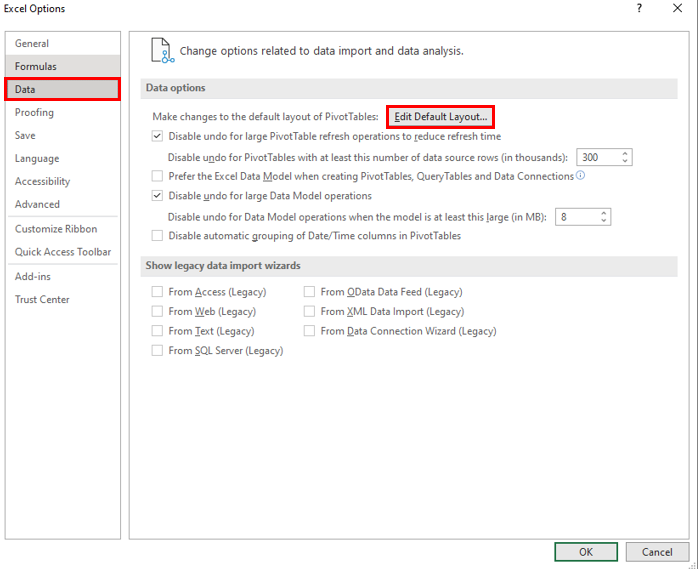
Task: Confirm changes with OK button
Action: click(585, 552)
